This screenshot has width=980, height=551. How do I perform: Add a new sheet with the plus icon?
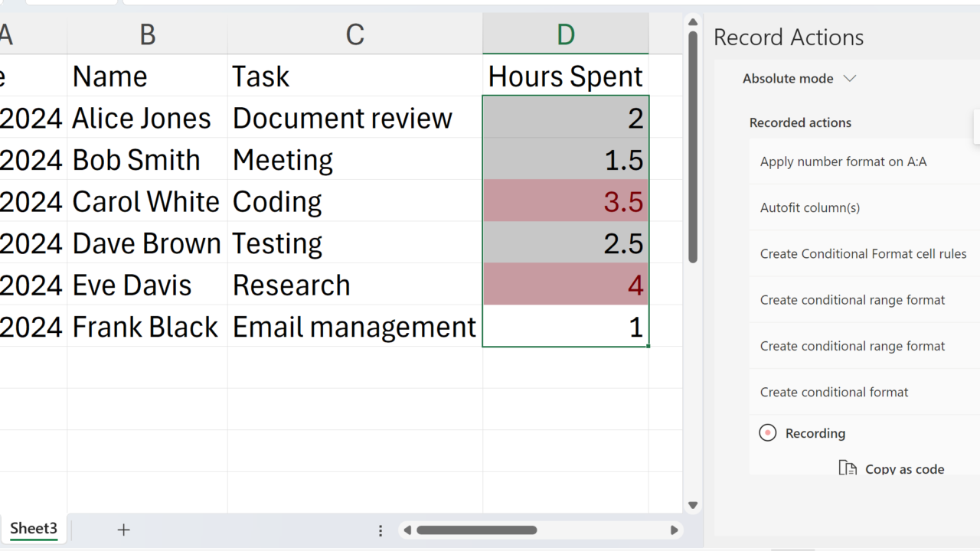coord(123,530)
